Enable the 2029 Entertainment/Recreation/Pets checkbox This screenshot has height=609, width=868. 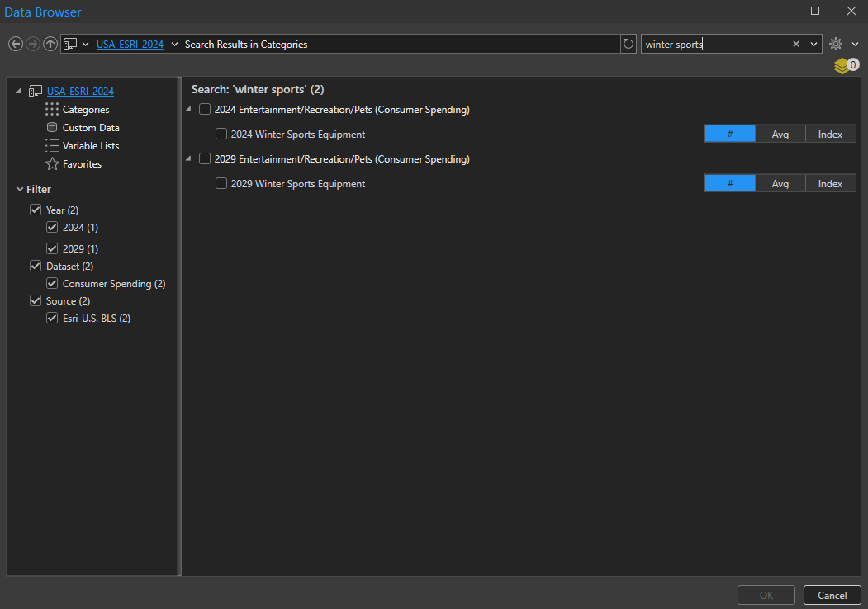[x=205, y=158]
